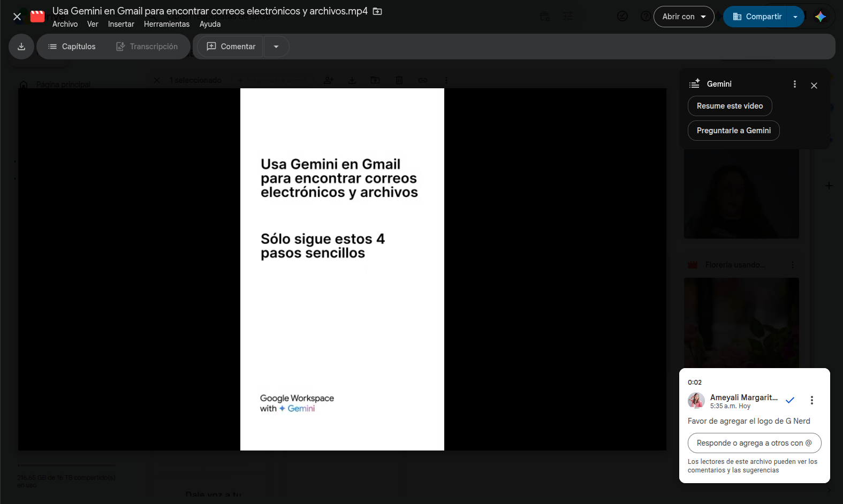Open the Ayuda menu
This screenshot has width=843, height=504.
pyautogui.click(x=210, y=24)
